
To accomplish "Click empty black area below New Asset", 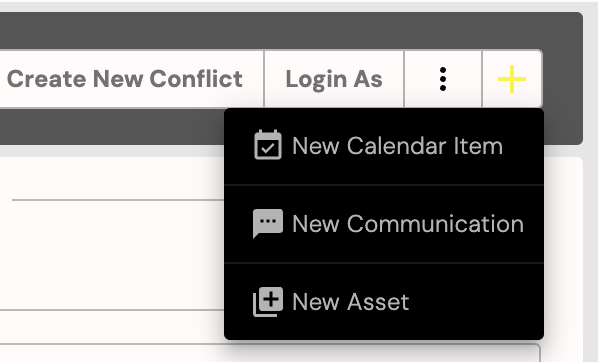I will click(384, 328).
